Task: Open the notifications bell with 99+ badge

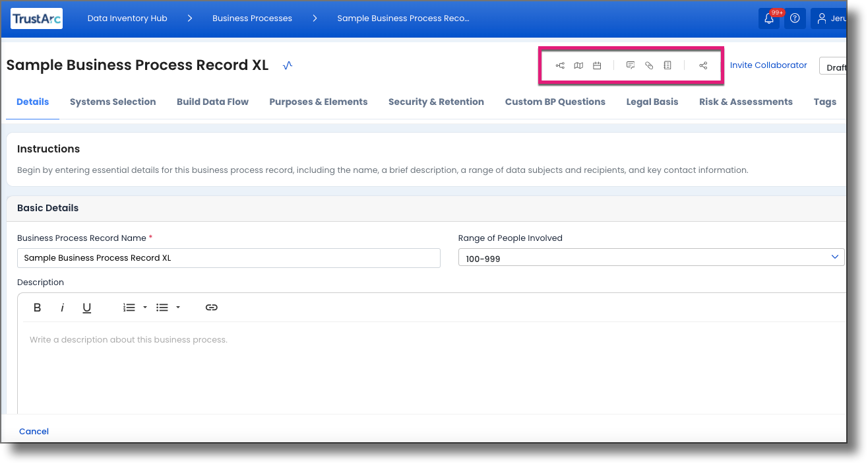Action: (769, 18)
